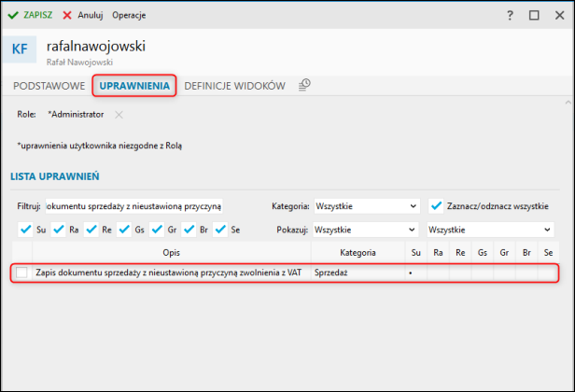Maximize the window with the square icon
The width and height of the screenshot is (575, 392).
534,15
